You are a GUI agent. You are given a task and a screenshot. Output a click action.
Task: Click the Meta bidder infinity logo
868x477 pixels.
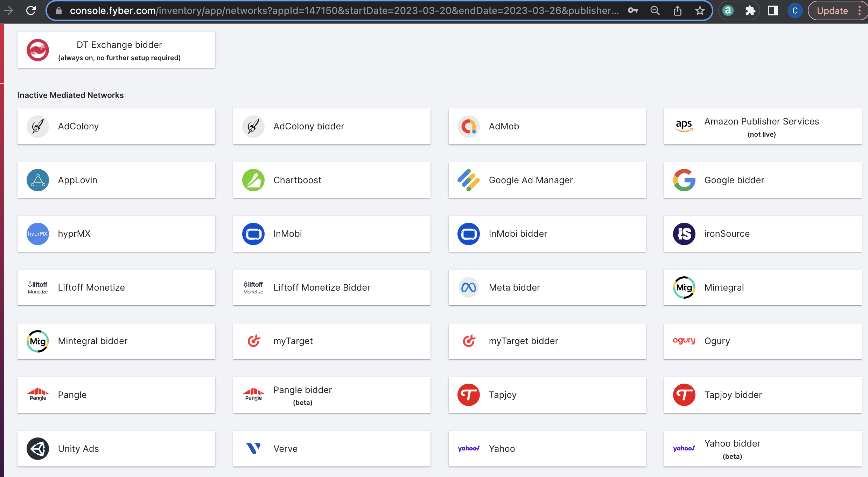[469, 287]
